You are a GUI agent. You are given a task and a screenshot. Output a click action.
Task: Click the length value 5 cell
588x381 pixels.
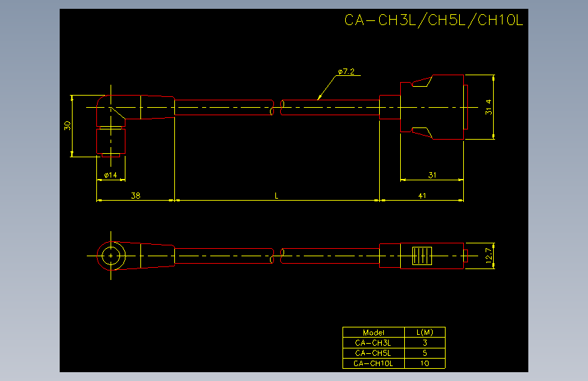(425, 353)
